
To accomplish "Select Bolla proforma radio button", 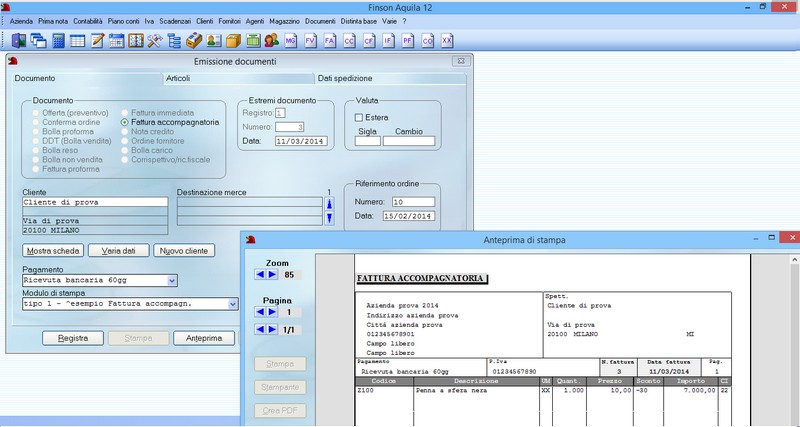I will (x=36, y=132).
